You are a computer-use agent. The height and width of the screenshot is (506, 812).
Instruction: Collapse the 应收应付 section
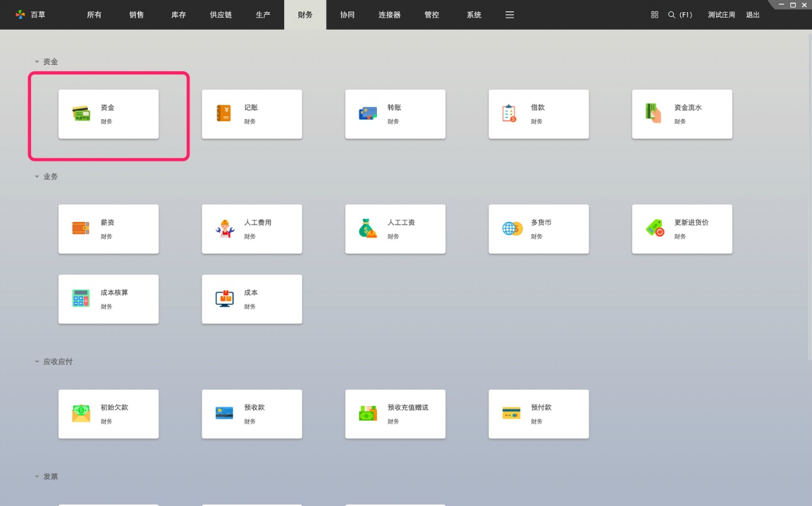click(x=37, y=362)
